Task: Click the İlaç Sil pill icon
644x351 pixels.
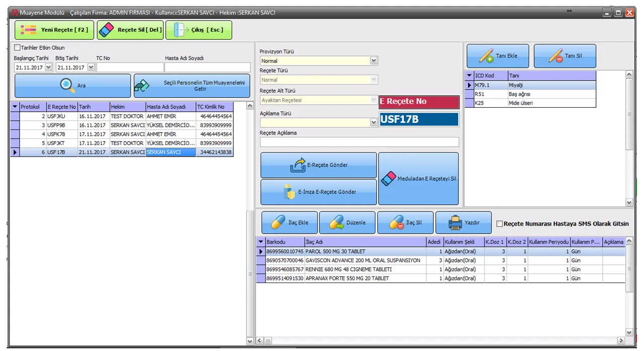Action: [397, 223]
